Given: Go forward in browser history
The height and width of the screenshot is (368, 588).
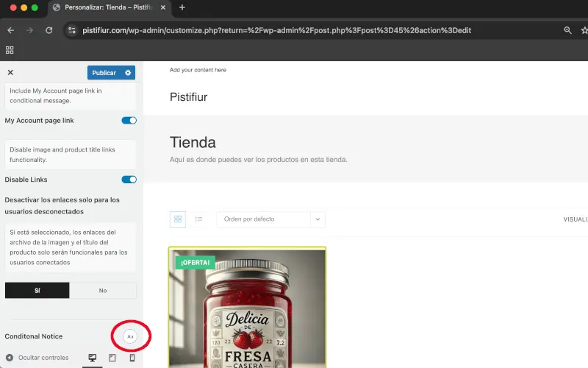Looking at the screenshot, I should (x=29, y=30).
